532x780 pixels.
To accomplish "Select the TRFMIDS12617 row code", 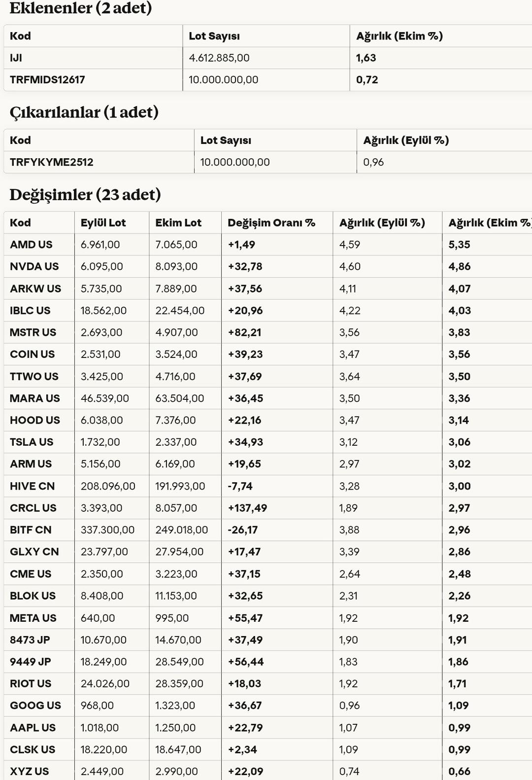I will (x=47, y=79).
